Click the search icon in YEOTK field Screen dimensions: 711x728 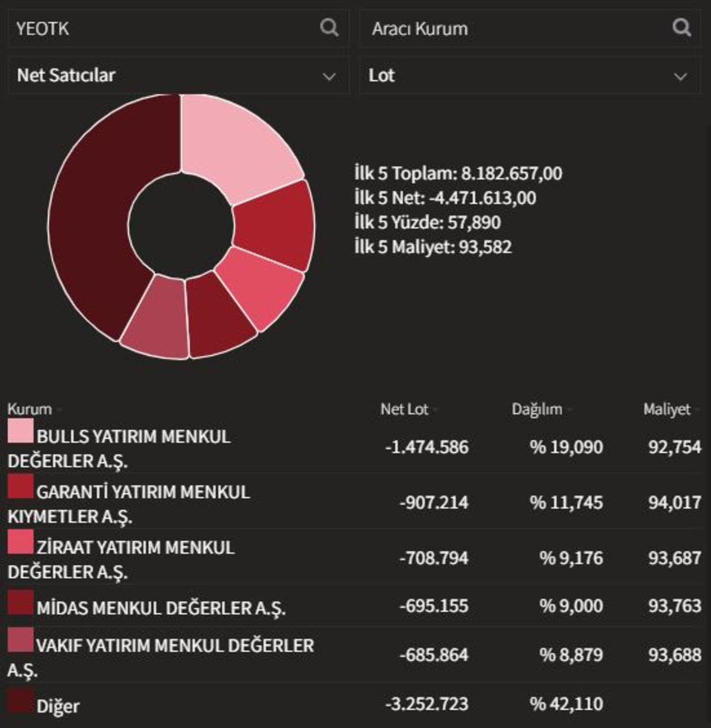[x=329, y=27]
